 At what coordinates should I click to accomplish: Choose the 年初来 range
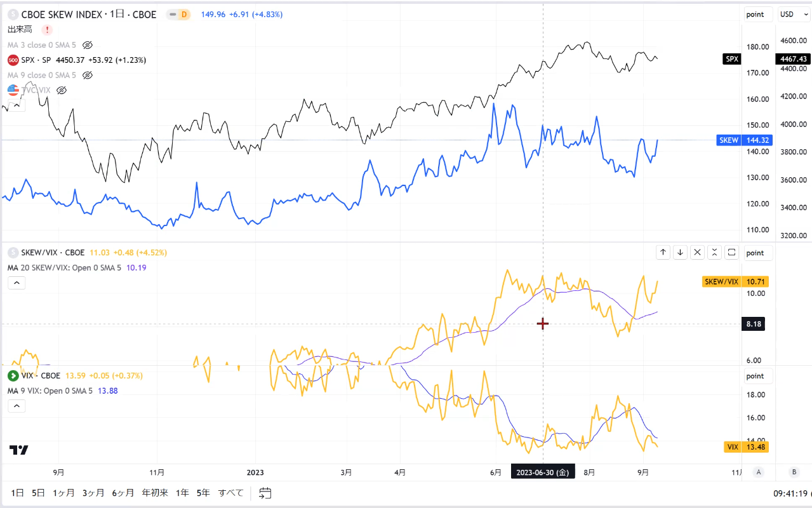click(155, 493)
